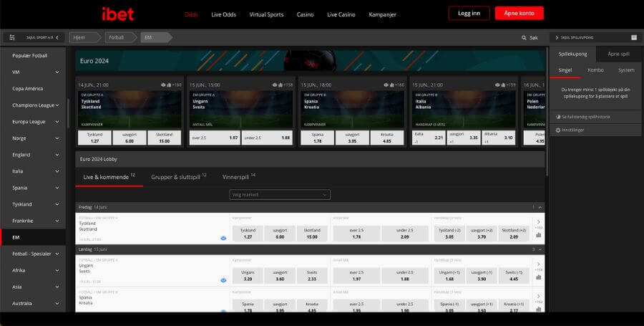Click betting slip icon in Skjul Spillekupong bar

coord(633,37)
